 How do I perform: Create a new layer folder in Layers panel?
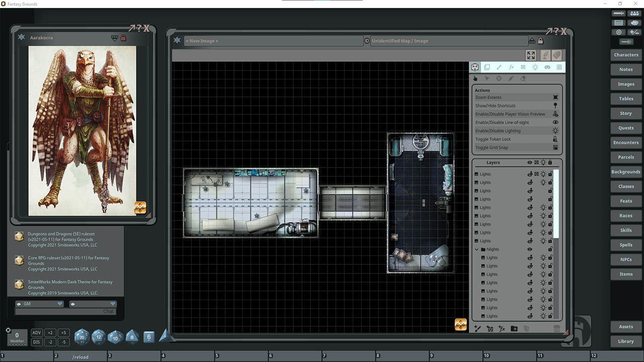tap(514, 328)
